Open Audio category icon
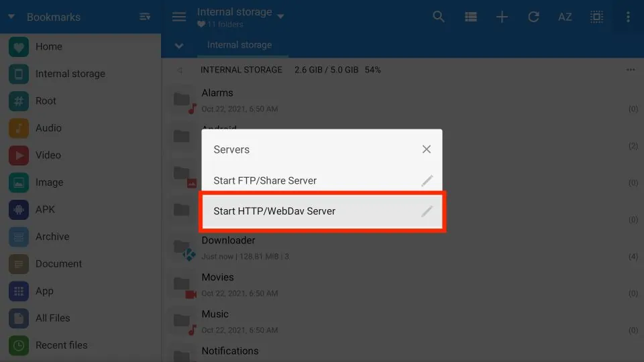This screenshot has width=644, height=362. click(x=19, y=128)
